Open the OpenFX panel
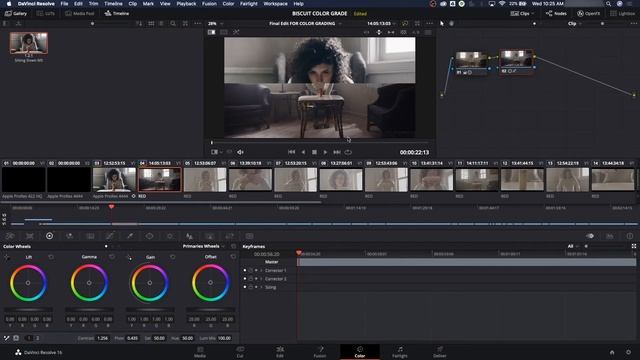Viewport: 640px width, 360px height. [588, 13]
